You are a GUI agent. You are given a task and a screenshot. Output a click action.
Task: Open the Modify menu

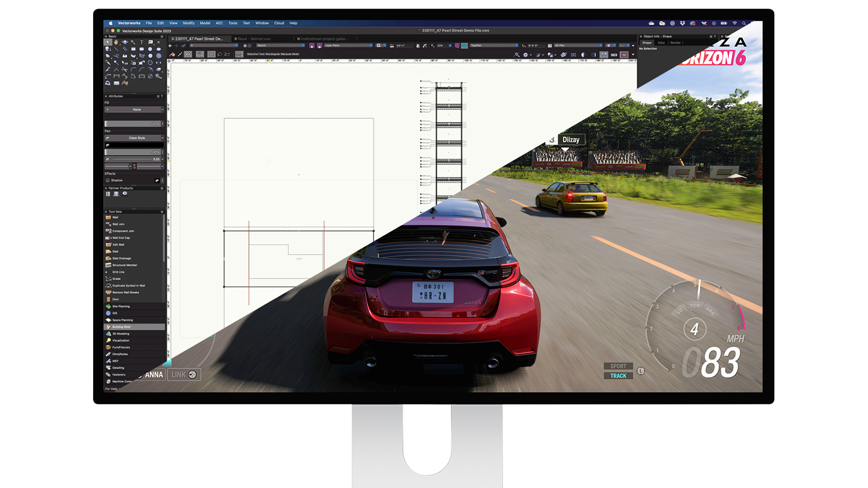(x=189, y=23)
